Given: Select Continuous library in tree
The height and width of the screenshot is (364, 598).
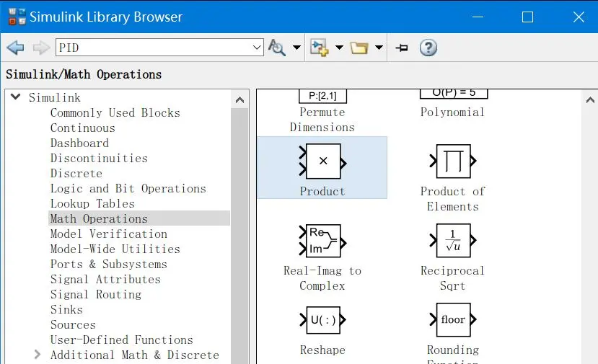Looking at the screenshot, I should [83, 128].
